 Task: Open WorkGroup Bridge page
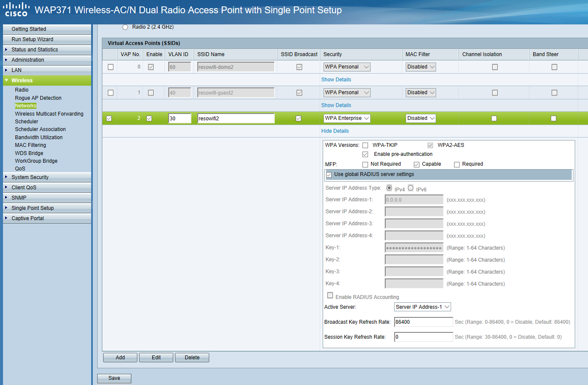click(x=36, y=161)
